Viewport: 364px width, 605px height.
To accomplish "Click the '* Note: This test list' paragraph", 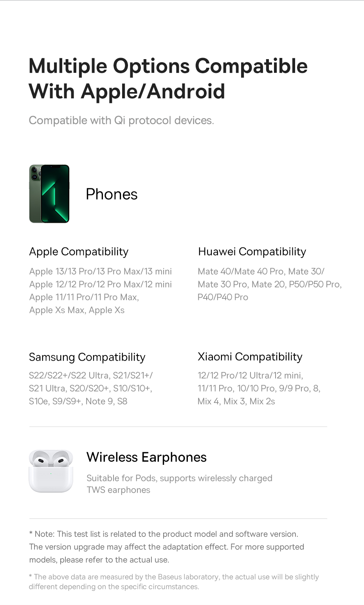I will [x=166, y=547].
